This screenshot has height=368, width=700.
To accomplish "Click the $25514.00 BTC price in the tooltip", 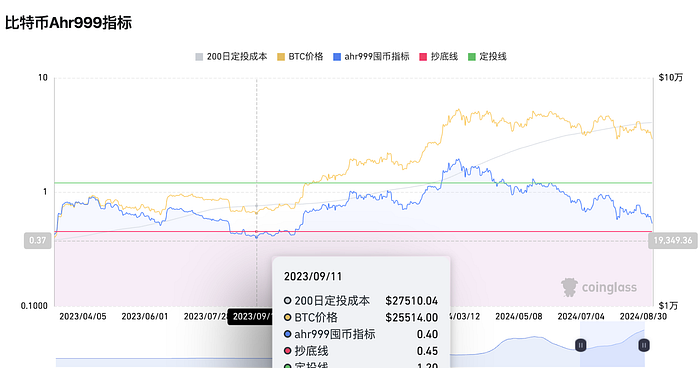I will [x=412, y=318].
